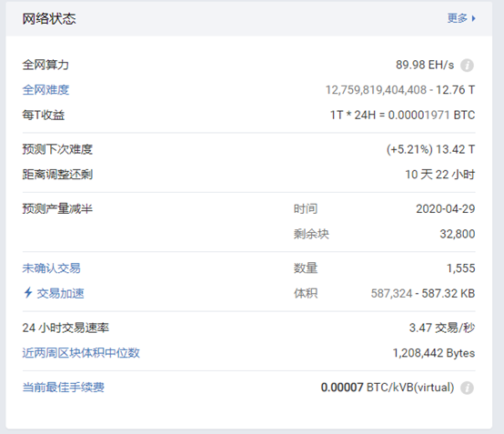Click the unconfirmed count 1,555
This screenshot has width=504, height=434.
click(x=461, y=268)
